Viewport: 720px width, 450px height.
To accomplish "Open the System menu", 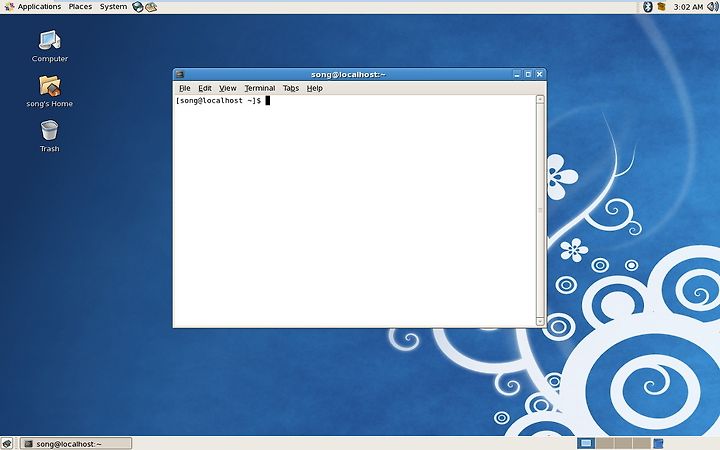I will point(113,6).
